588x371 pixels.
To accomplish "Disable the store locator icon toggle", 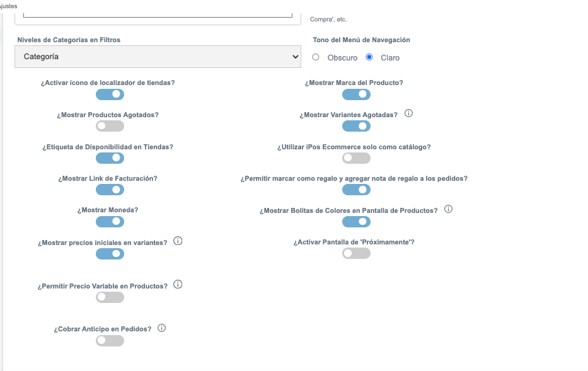I will 110,94.
